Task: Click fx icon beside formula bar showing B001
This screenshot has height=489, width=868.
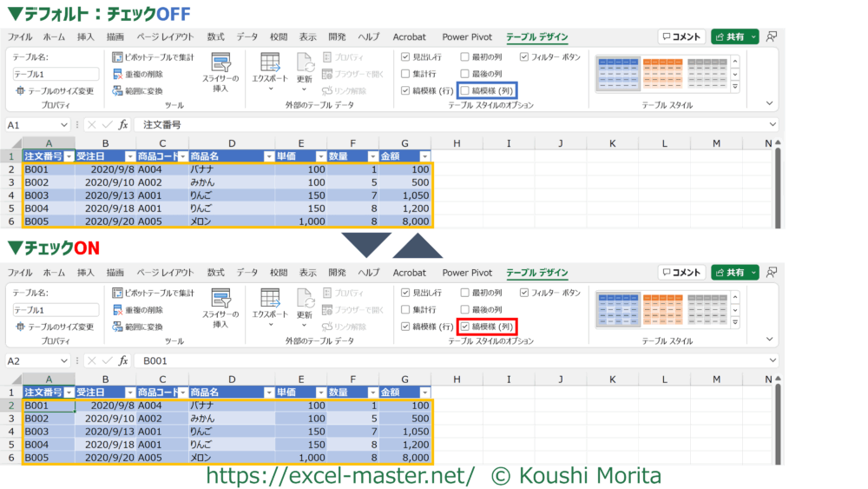Action: click(122, 360)
